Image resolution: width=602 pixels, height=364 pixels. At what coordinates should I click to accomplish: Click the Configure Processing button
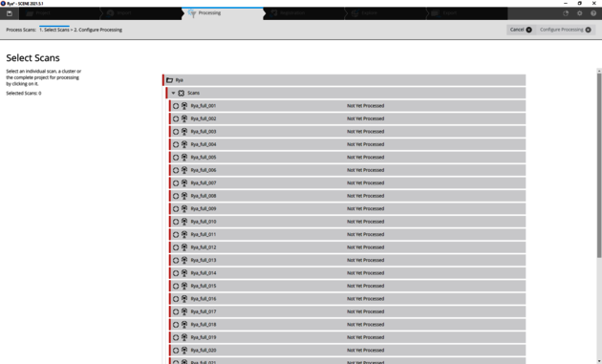tap(565, 30)
